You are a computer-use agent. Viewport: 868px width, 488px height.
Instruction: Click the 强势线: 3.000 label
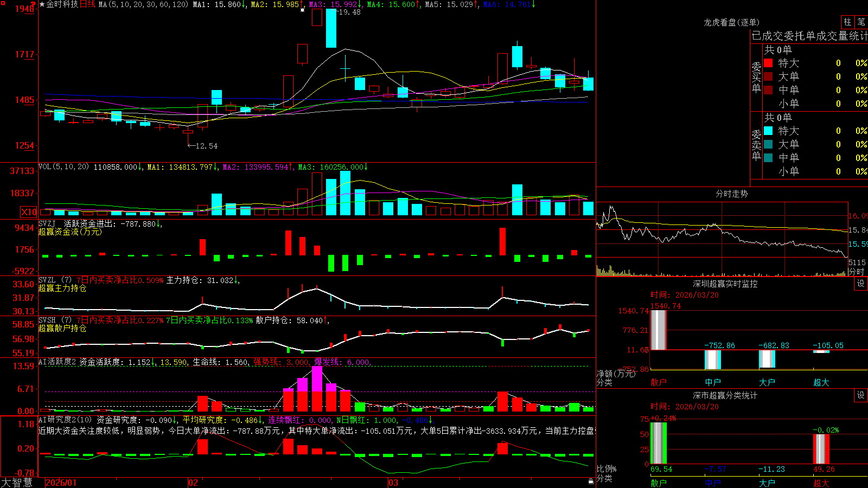[x=281, y=362]
